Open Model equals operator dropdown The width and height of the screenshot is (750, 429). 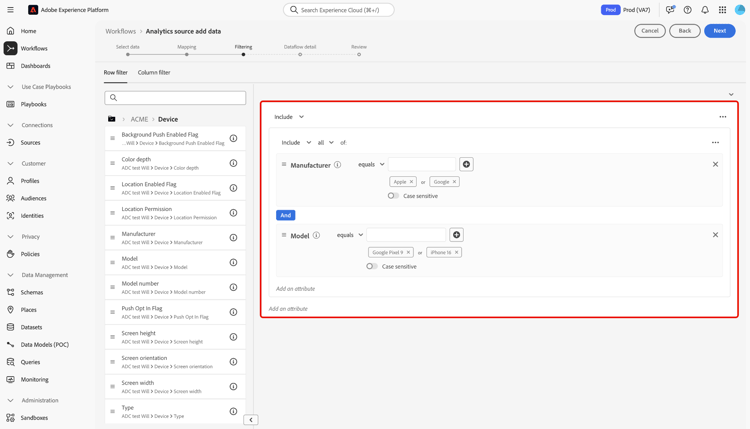pos(350,235)
